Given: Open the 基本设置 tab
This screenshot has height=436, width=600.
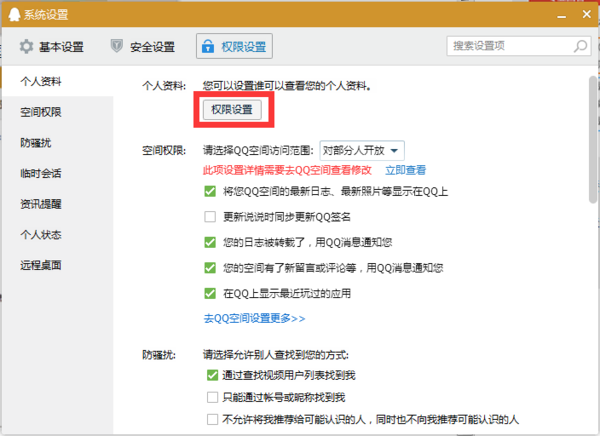Looking at the screenshot, I should pos(52,47).
